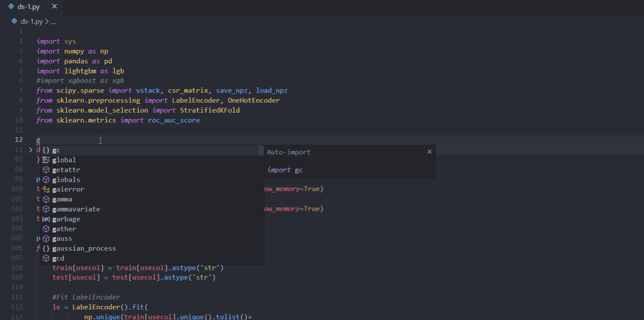
Task: Click the snippet icon beside gaussian_process
Action: click(x=46, y=248)
